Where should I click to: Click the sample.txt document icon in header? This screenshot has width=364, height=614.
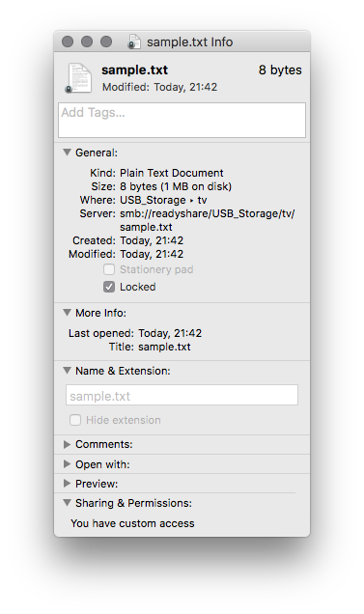pos(78,78)
